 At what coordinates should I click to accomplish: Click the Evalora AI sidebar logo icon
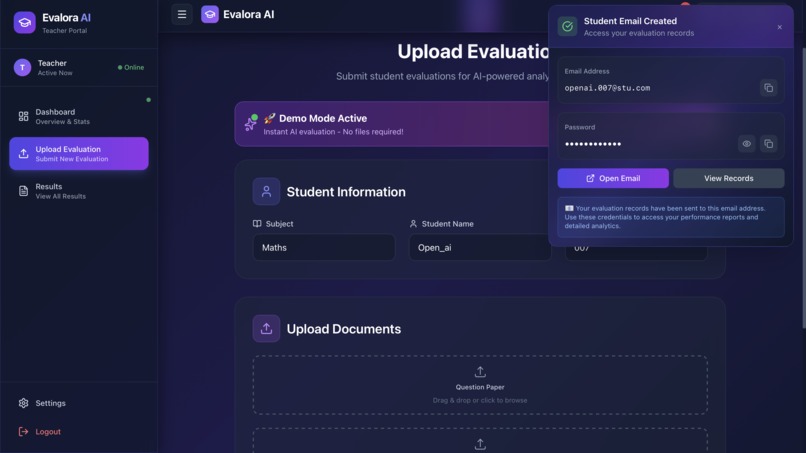point(24,23)
